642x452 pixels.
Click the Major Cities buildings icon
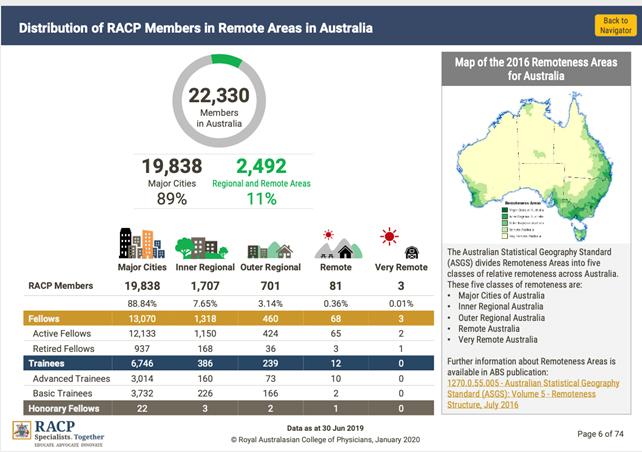point(142,243)
